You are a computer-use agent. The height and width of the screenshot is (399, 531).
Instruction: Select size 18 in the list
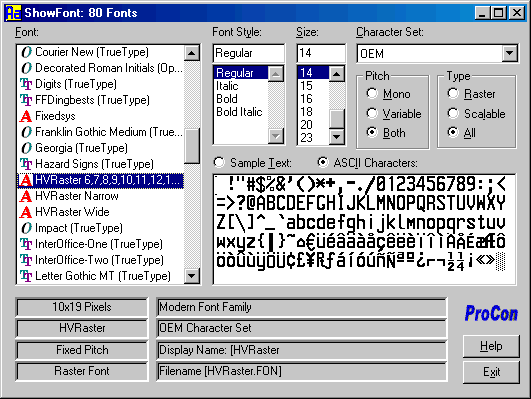coord(313,112)
